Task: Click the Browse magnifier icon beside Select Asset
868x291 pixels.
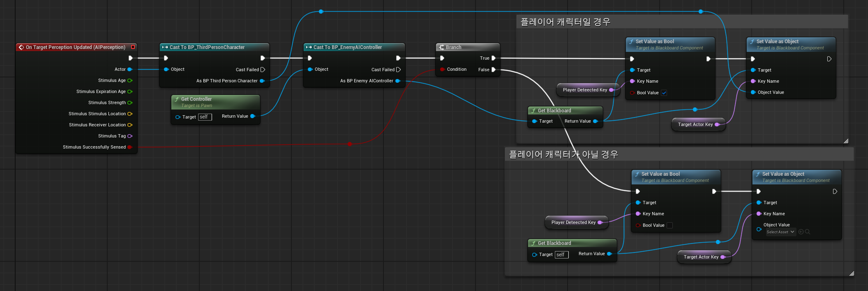Action: [x=808, y=232]
